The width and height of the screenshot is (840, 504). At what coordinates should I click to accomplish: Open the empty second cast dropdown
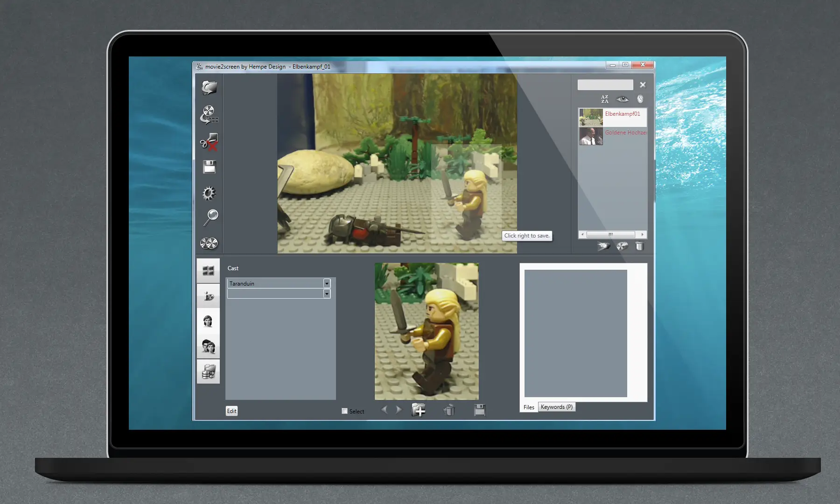[x=327, y=294]
